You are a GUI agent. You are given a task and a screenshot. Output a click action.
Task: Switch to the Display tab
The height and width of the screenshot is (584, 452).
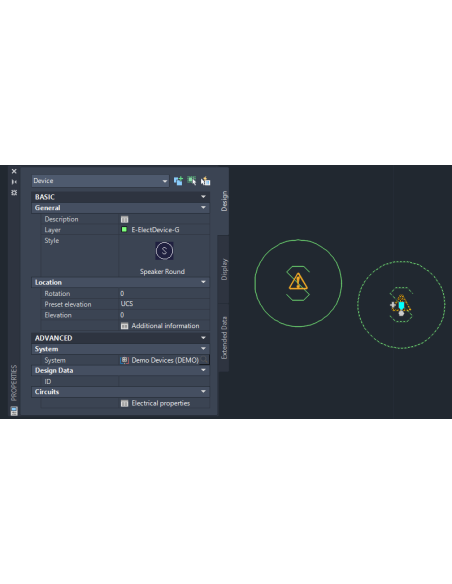[x=224, y=269]
